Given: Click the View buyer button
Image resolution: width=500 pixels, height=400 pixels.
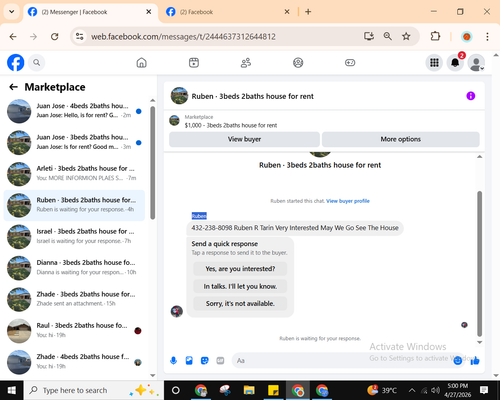Looking at the screenshot, I should click(244, 139).
